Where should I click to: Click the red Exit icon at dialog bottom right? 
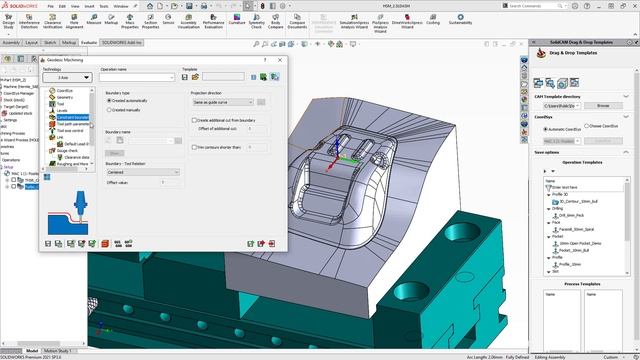pos(272,244)
